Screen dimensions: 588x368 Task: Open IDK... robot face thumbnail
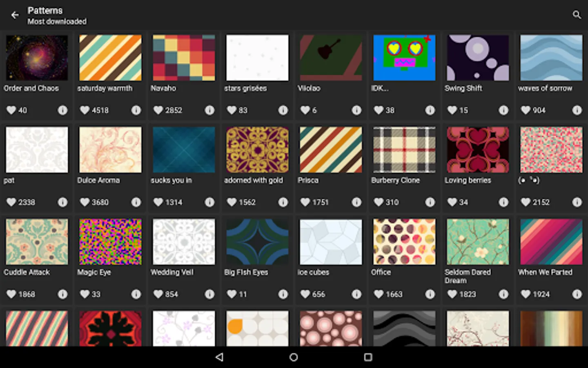[404, 58]
